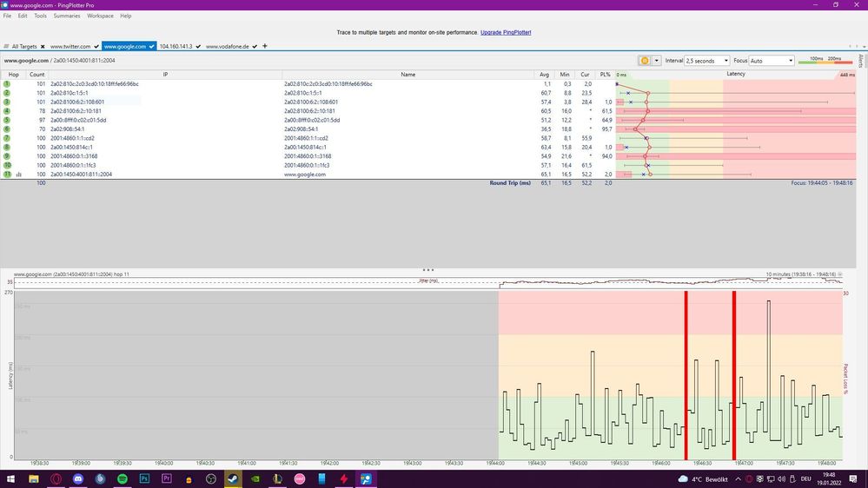
Task: Sort by the PL% column header
Action: [606, 75]
